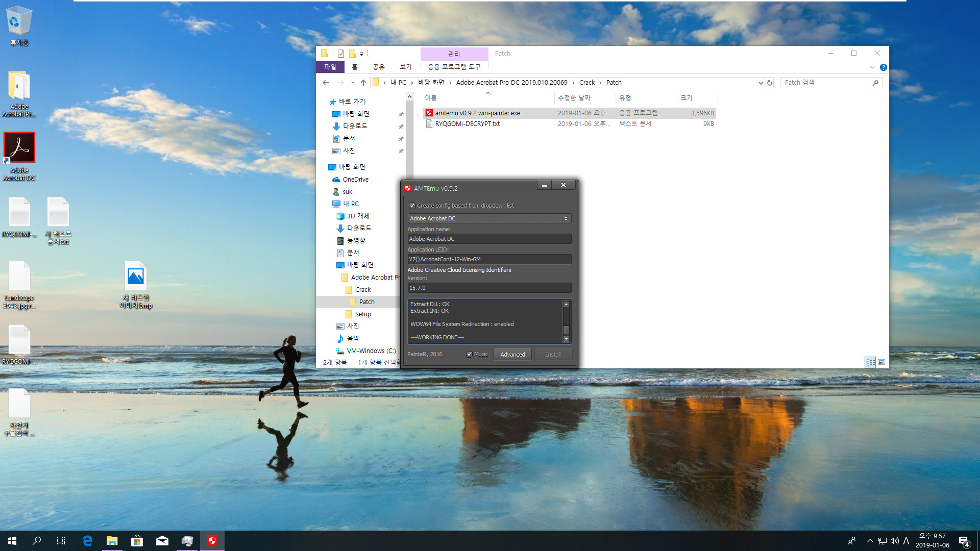Click the properties icon in Explorer quick access toolbar

point(341,54)
